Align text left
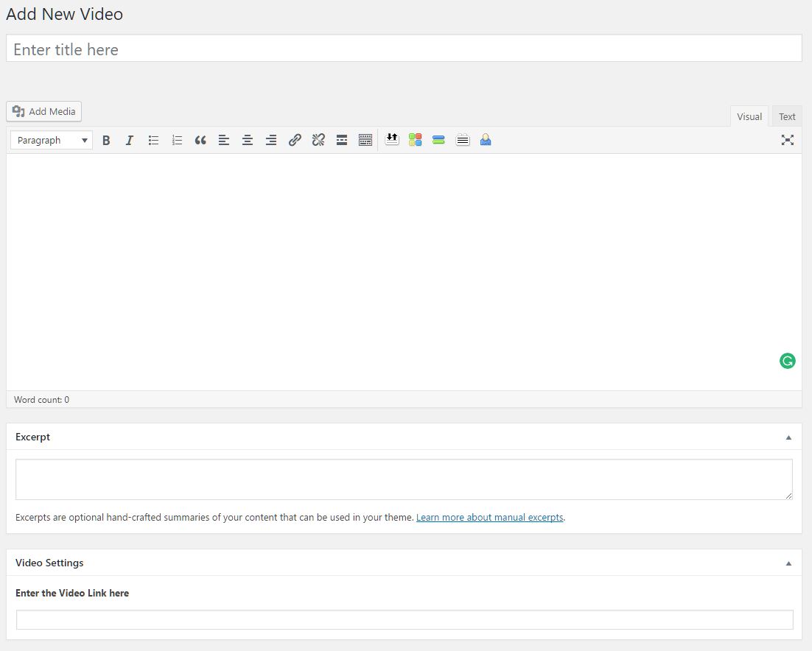Viewport: 812px width, 651px height. coord(224,140)
